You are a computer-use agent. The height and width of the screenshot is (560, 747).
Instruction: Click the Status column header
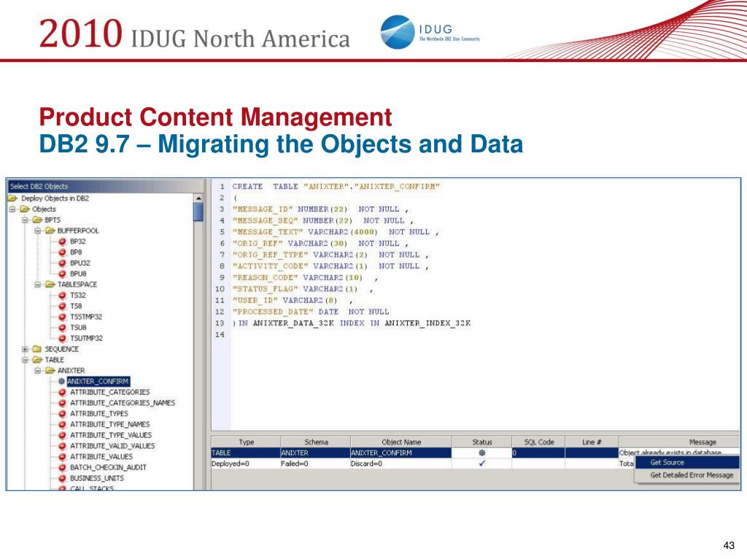(x=481, y=442)
